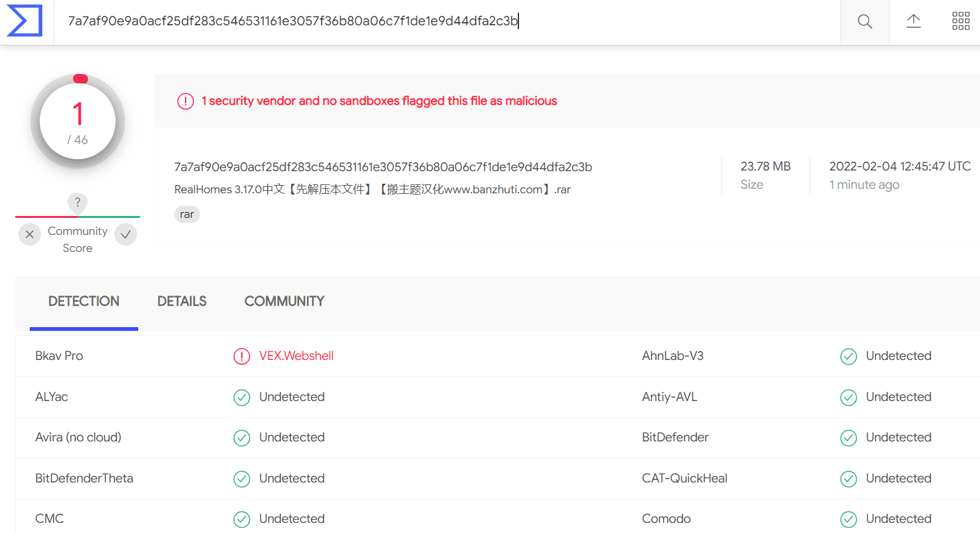Vote malicious with the X community button
The image size is (980, 533).
click(x=30, y=234)
